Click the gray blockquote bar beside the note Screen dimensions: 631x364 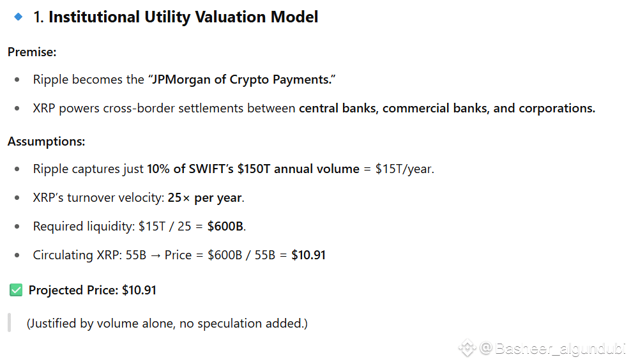pos(9,323)
